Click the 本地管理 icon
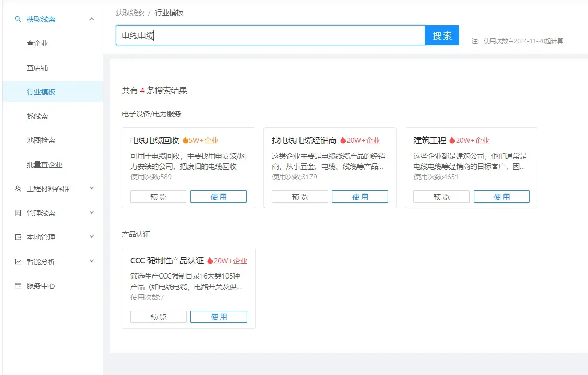 pos(18,237)
